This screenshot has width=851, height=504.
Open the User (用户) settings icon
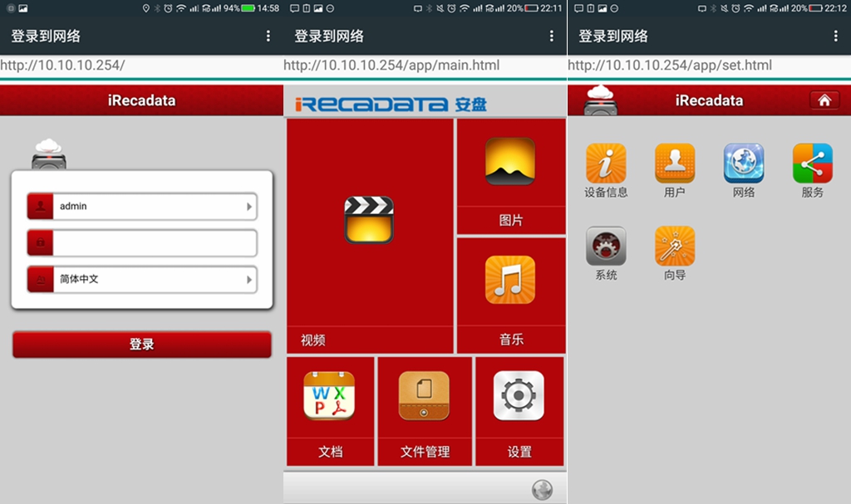(675, 164)
